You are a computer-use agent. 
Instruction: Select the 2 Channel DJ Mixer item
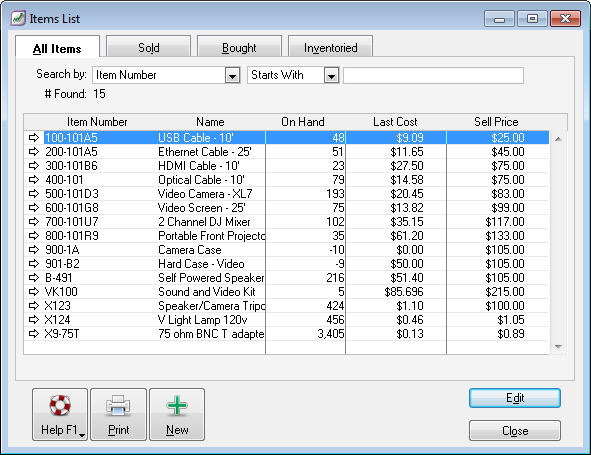click(204, 221)
